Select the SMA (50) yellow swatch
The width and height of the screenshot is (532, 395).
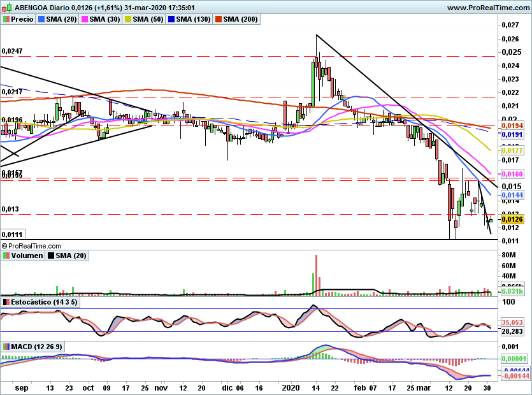click(x=128, y=19)
